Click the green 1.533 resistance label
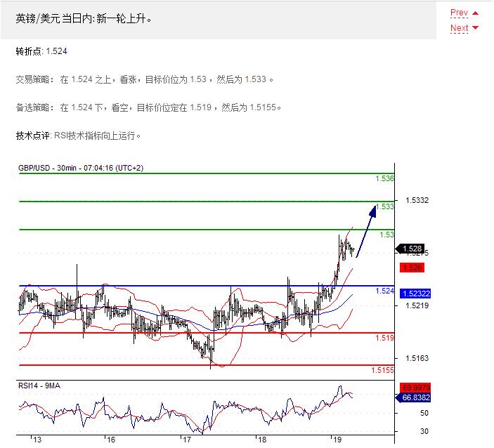Screen dimensions: 494x448 [384, 206]
